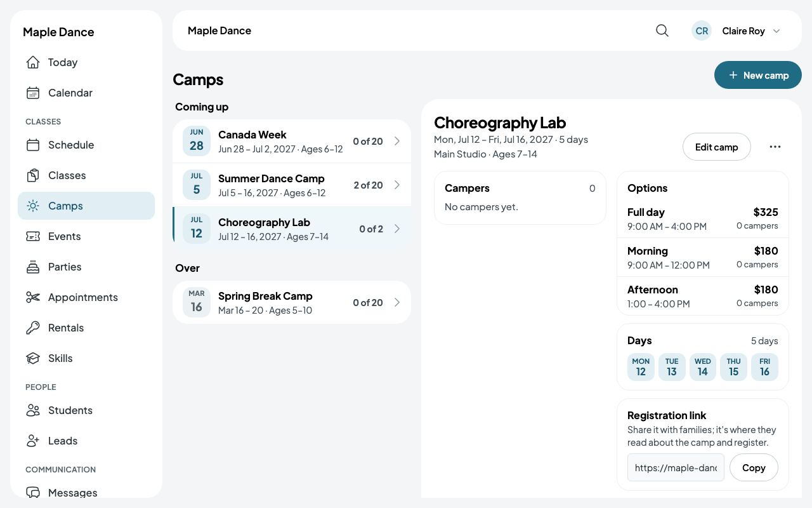Open the Canada Week row chevron
The height and width of the screenshot is (508, 812).
(x=397, y=141)
